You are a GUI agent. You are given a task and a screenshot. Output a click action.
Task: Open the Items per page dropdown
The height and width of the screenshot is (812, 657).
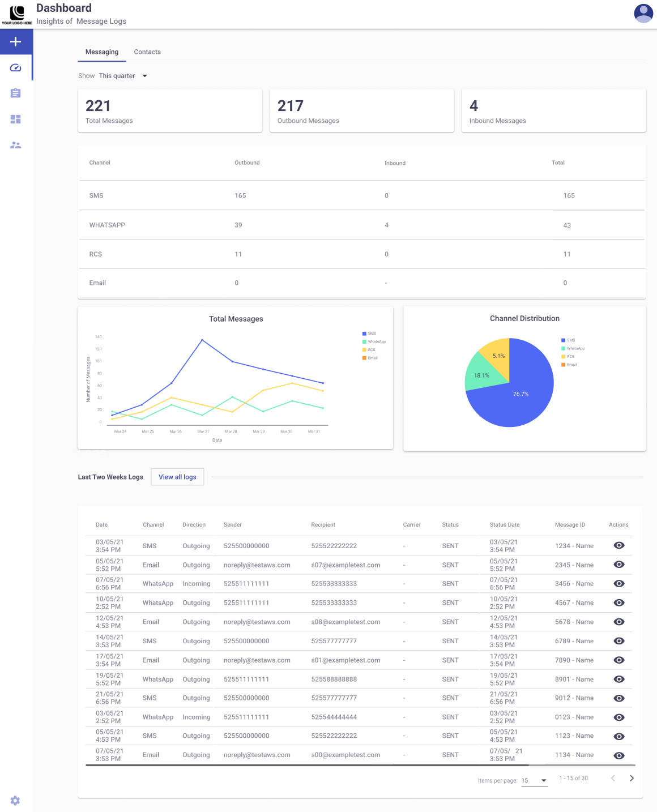tap(534, 780)
